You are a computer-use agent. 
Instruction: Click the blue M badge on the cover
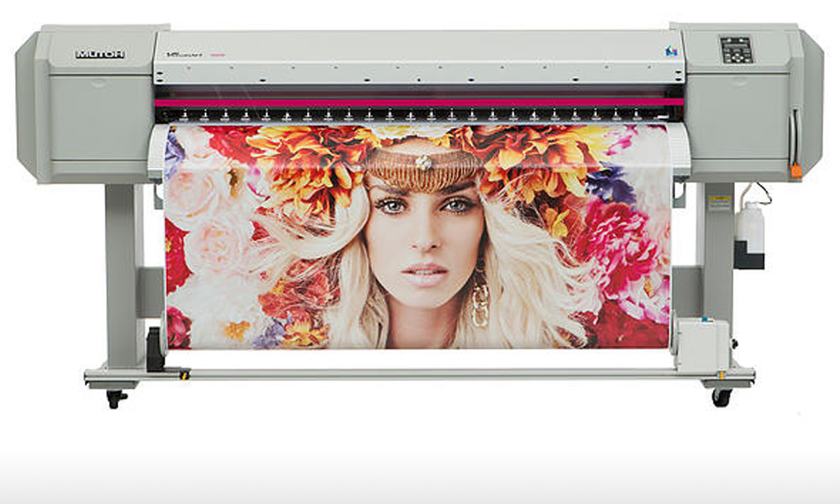(x=670, y=51)
